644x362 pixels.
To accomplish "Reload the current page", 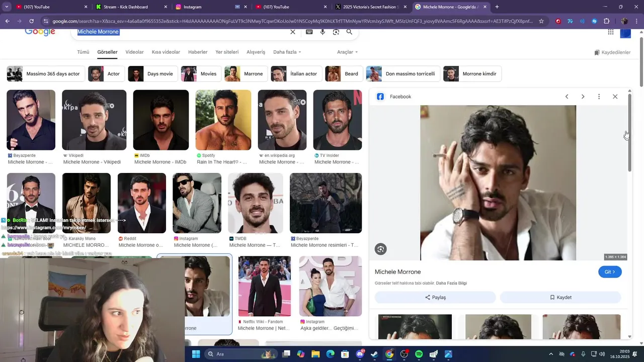I will 31,21.
